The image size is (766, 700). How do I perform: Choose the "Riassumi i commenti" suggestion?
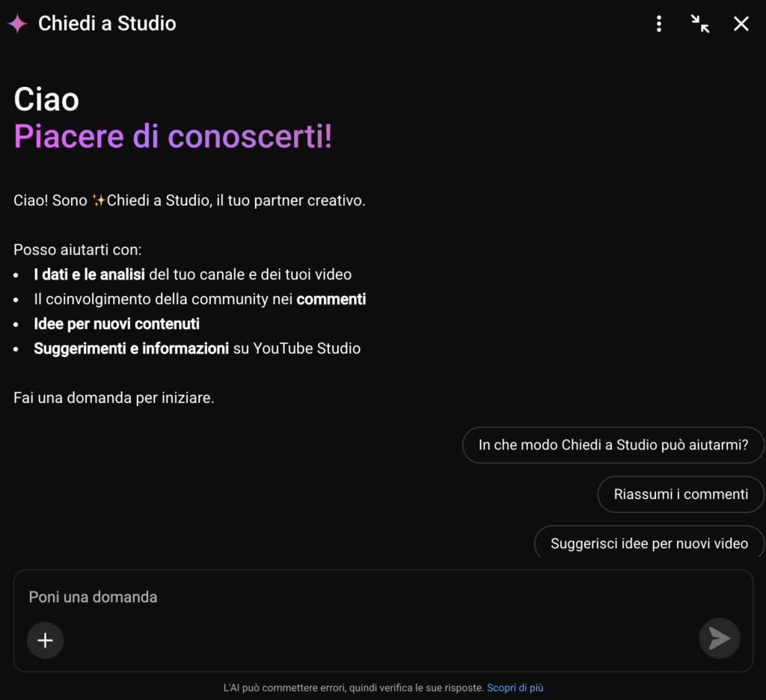pyautogui.click(x=681, y=494)
